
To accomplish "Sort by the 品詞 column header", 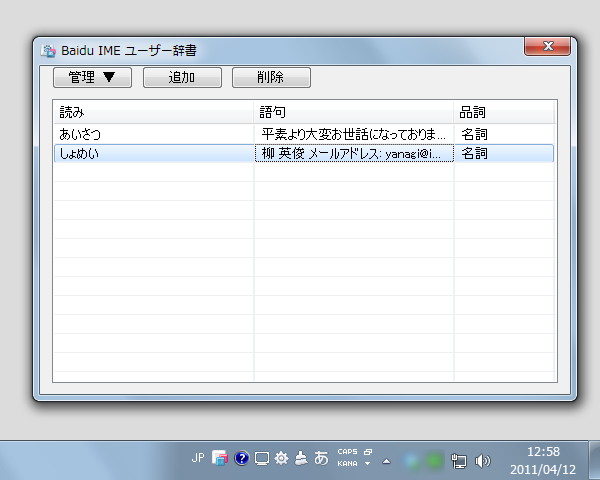I will click(504, 112).
